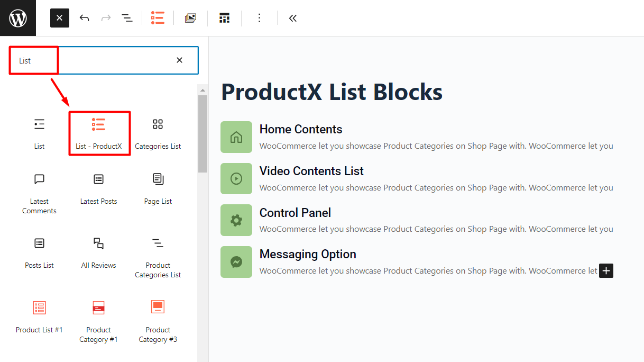This screenshot has width=644, height=362.
Task: Click description text under Control Panel
Action: (x=436, y=229)
